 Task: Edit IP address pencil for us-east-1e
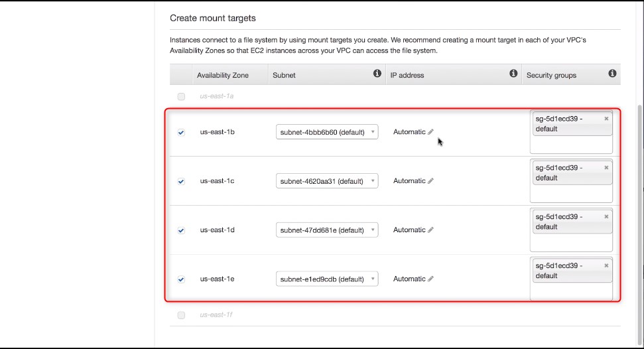[430, 279]
